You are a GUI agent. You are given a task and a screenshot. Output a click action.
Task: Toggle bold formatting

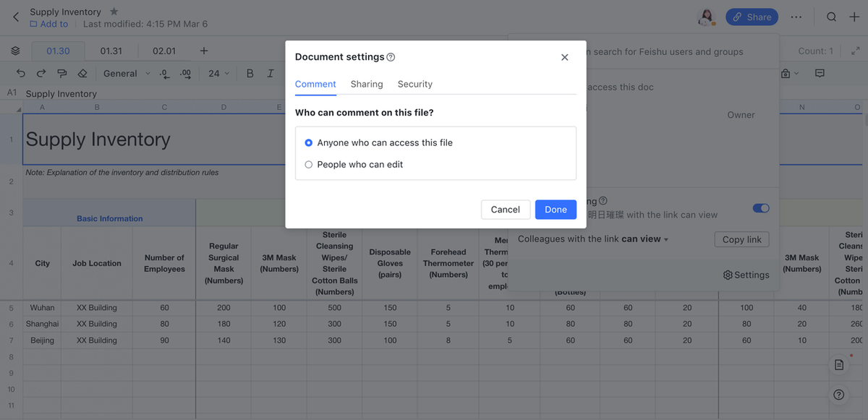[x=250, y=74]
